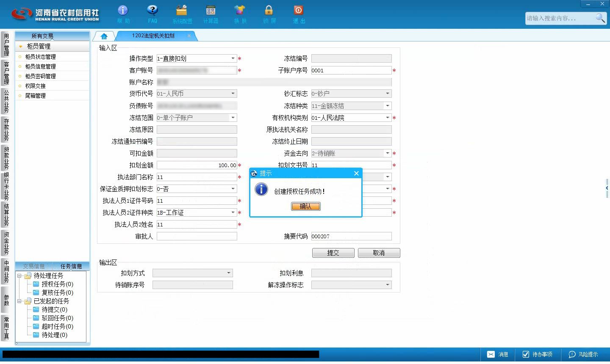Open 风险提示 in status bar
The width and height of the screenshot is (610, 364).
point(583,354)
